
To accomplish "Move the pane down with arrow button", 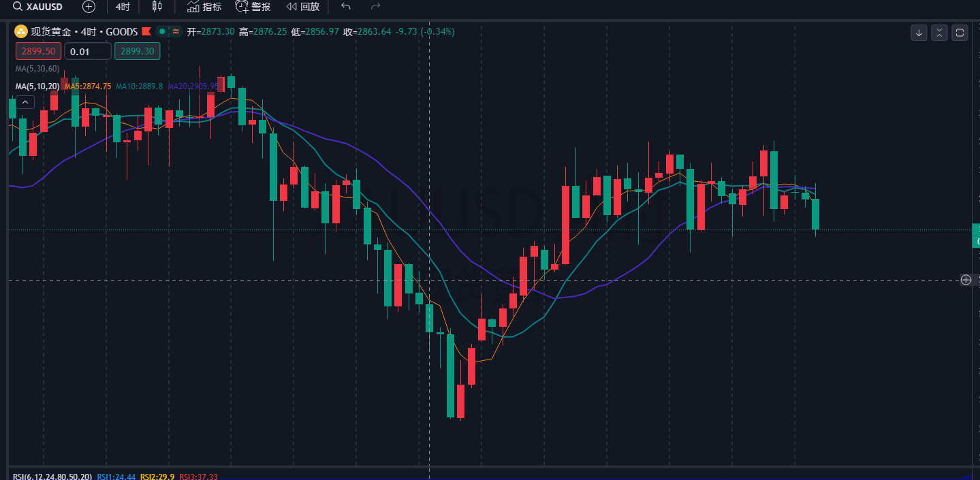I will point(919,33).
